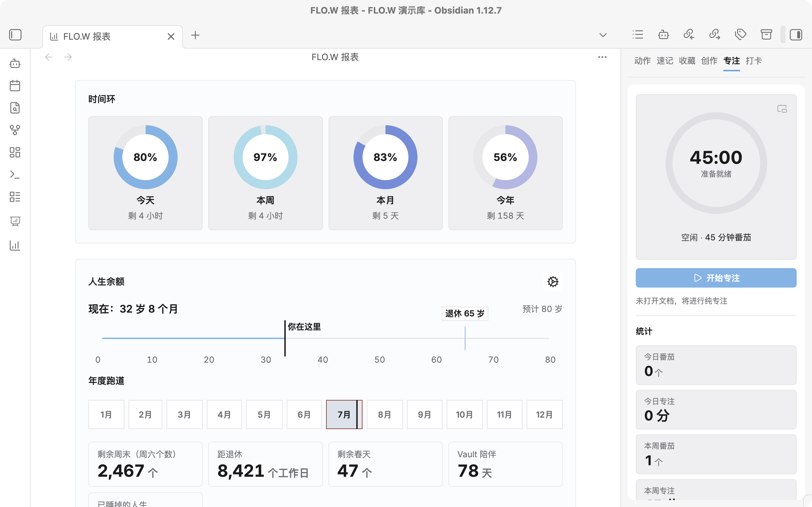812x507 pixels.
Task: Click the 距退休 8,421 个工作日 card
Action: point(265,464)
